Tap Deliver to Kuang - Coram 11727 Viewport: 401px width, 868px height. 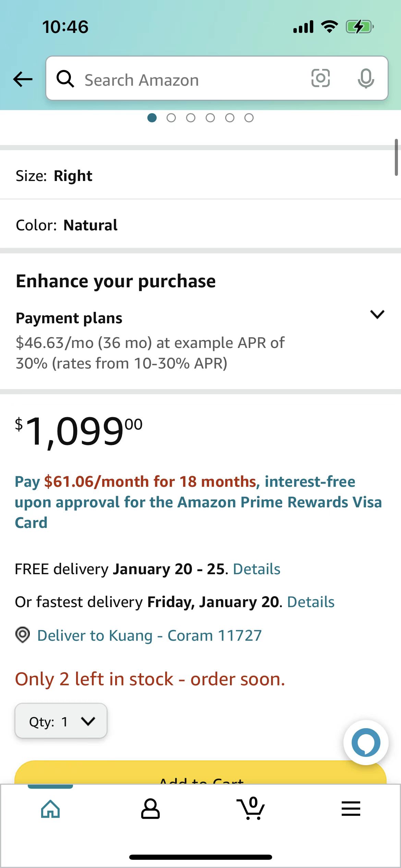(149, 636)
